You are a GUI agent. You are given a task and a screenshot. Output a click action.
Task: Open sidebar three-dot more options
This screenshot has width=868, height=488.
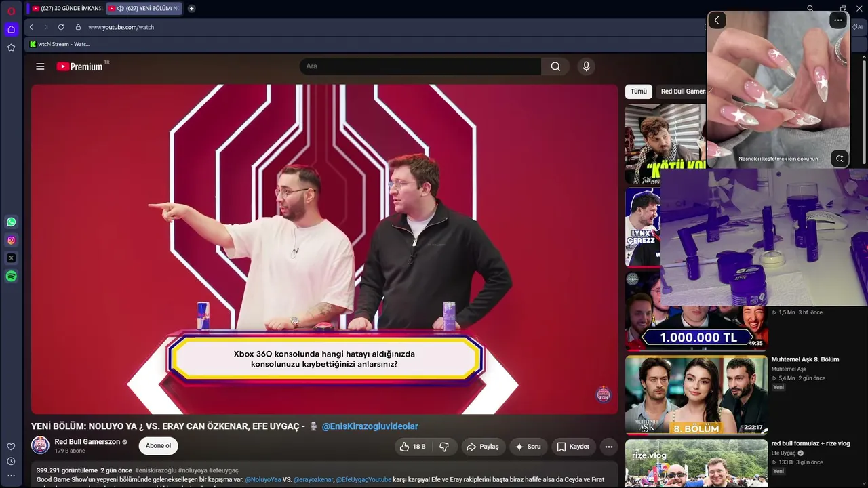point(11,476)
